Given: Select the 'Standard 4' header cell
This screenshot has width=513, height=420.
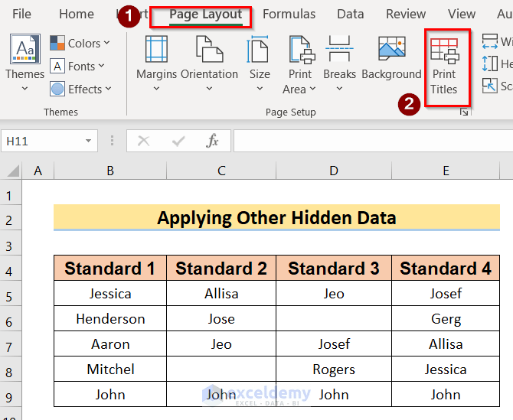Looking at the screenshot, I should point(446,268).
